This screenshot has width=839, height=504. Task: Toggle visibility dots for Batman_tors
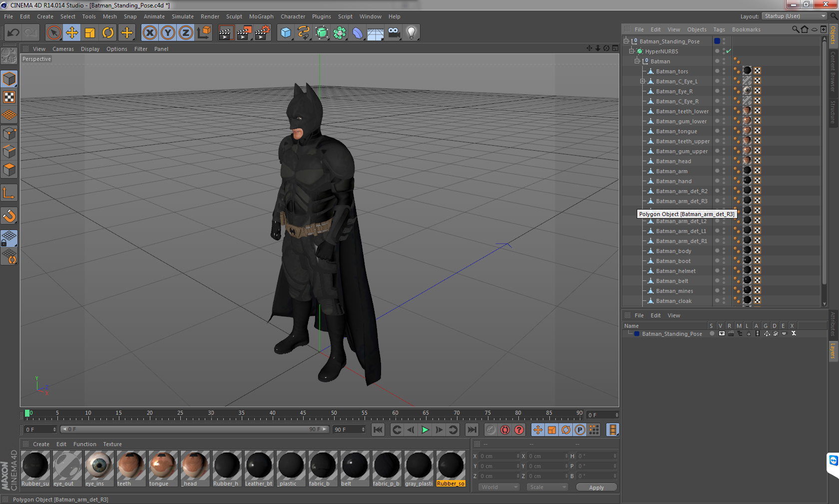coord(724,71)
